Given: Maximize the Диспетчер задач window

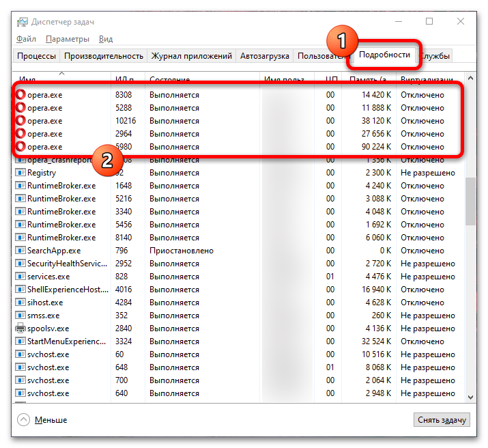Looking at the screenshot, I should click(429, 21).
